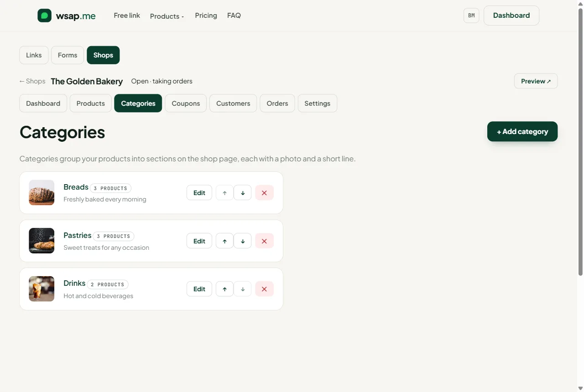Switch to the Forms tab

coord(68,55)
